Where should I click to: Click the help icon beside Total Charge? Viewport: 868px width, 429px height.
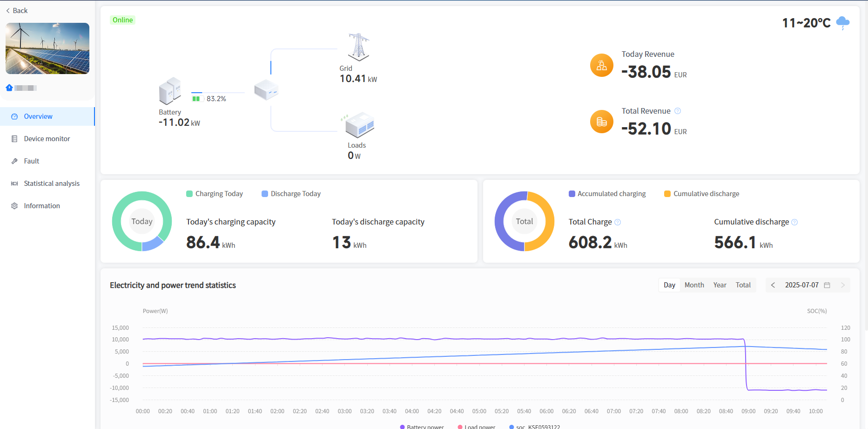618,222
